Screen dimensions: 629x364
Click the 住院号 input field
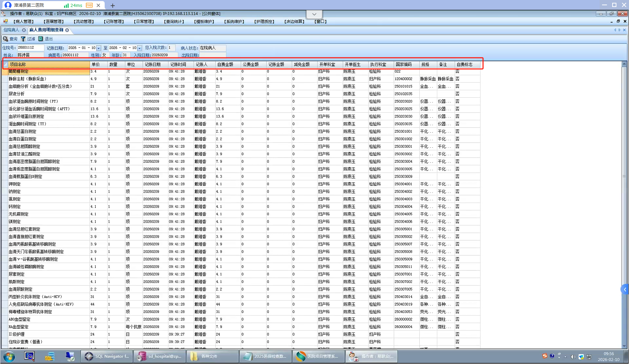point(30,48)
